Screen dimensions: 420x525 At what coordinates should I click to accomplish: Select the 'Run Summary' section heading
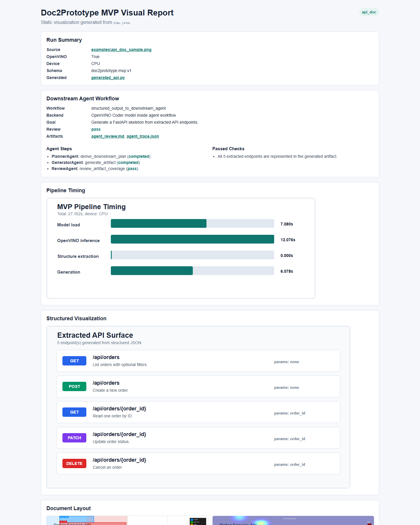click(x=64, y=40)
